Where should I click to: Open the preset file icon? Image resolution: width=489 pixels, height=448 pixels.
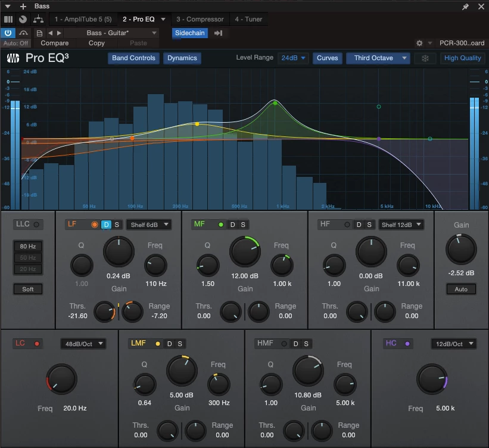tap(39, 33)
